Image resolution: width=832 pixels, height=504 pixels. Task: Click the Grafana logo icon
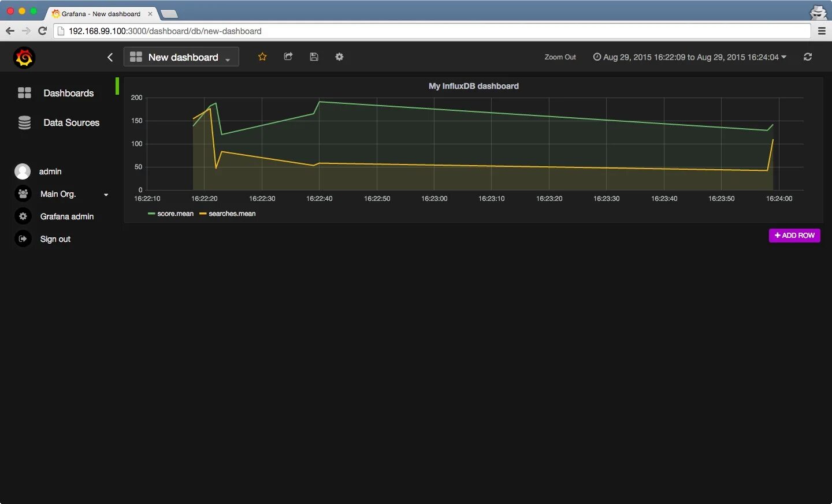pos(24,57)
